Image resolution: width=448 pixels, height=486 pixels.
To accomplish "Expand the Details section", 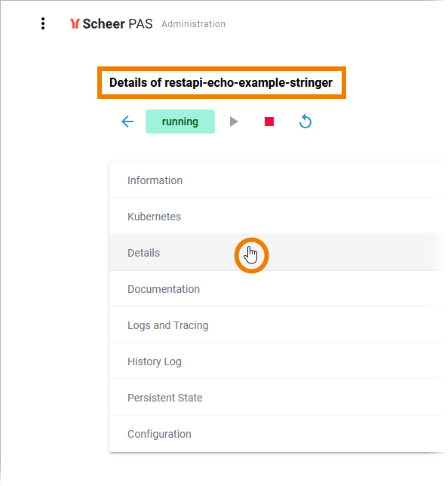I will (x=278, y=253).
